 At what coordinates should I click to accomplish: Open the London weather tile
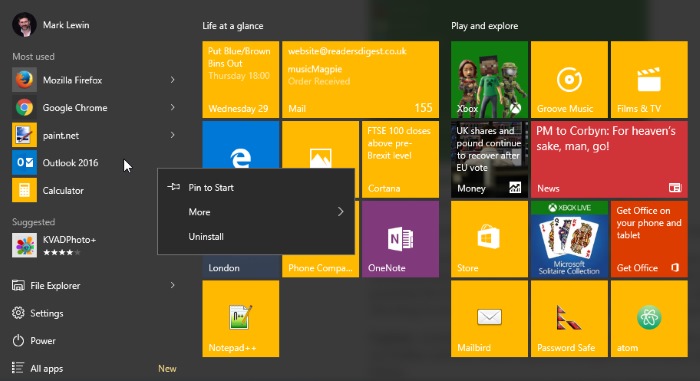pyautogui.click(x=241, y=267)
